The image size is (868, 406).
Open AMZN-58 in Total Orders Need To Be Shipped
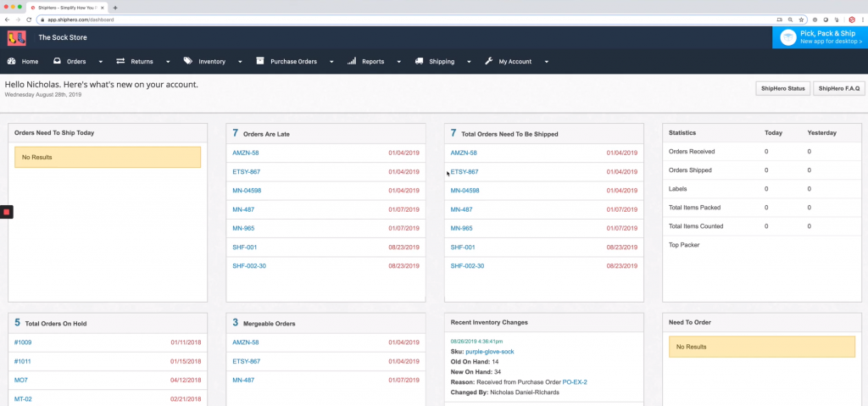pos(464,153)
